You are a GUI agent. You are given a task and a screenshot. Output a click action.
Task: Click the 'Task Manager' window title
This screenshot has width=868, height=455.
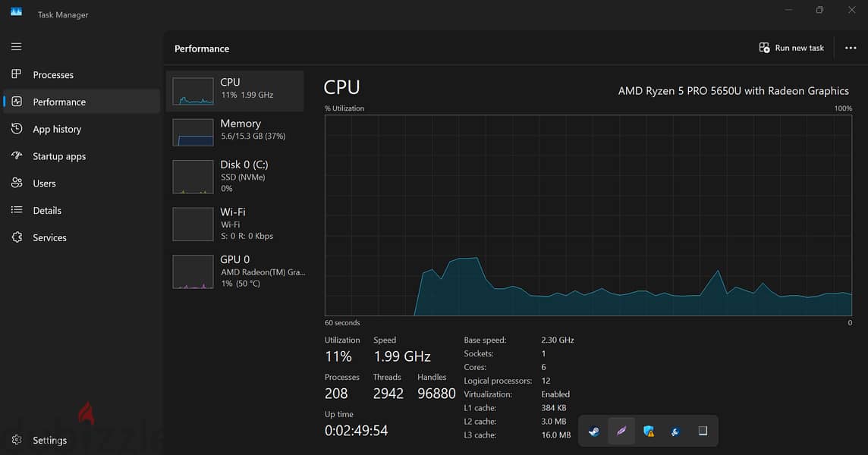point(62,15)
